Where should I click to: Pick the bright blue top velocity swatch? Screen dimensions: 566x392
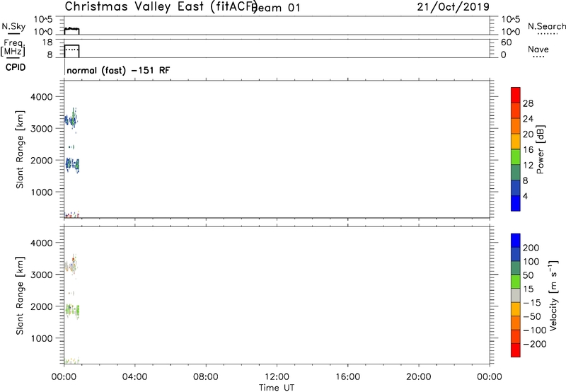(516, 241)
